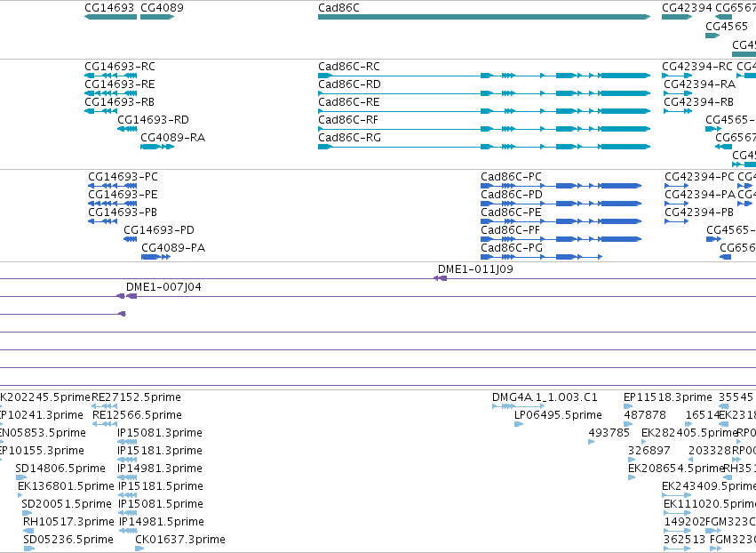Select EST RH10517.3prime
Screen dimensions: 756x553
coord(68,522)
